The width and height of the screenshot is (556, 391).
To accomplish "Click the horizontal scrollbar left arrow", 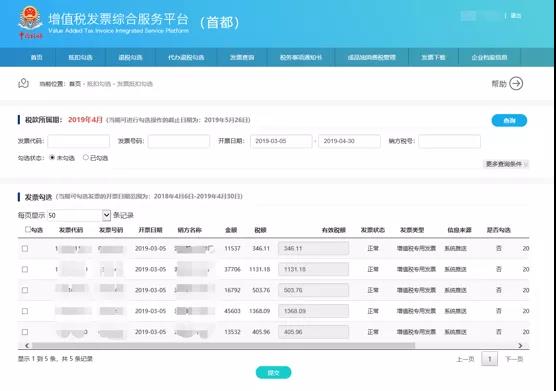I will pos(27,345).
